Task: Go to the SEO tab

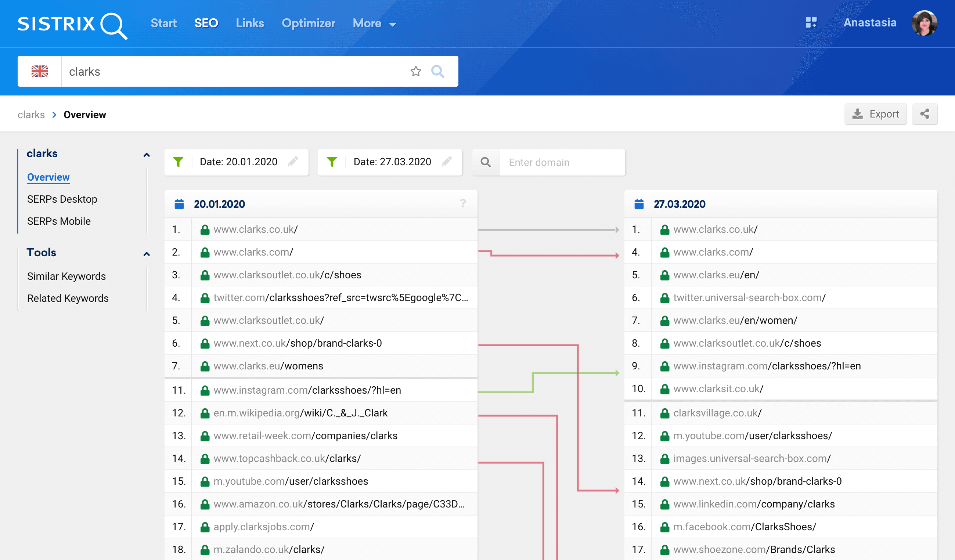Action: [x=206, y=23]
